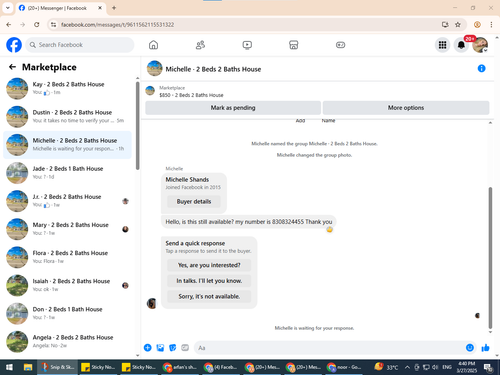500x375 pixels.
Task: Open Jade - 2 Beds 1 Bath House chat
Action: click(x=67, y=173)
